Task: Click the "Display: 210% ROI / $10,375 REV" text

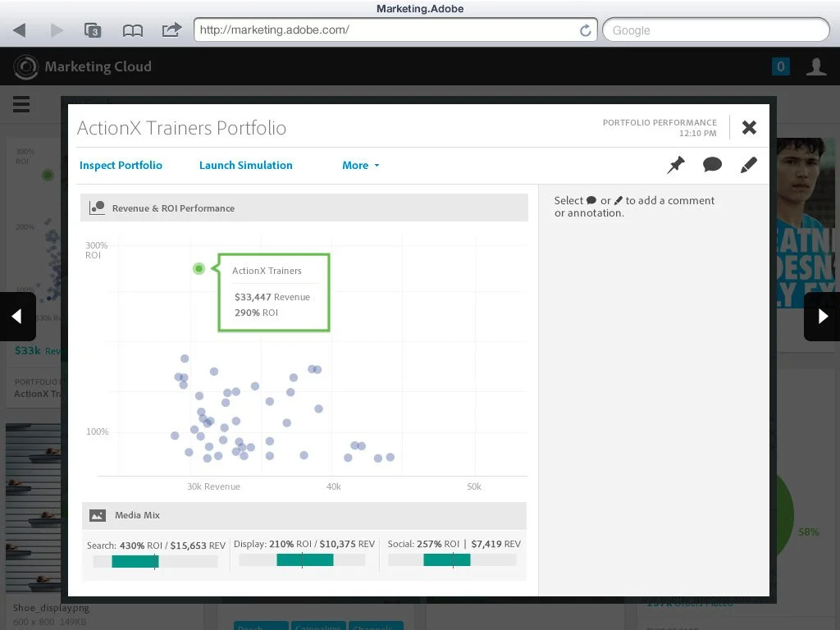Action: [304, 544]
